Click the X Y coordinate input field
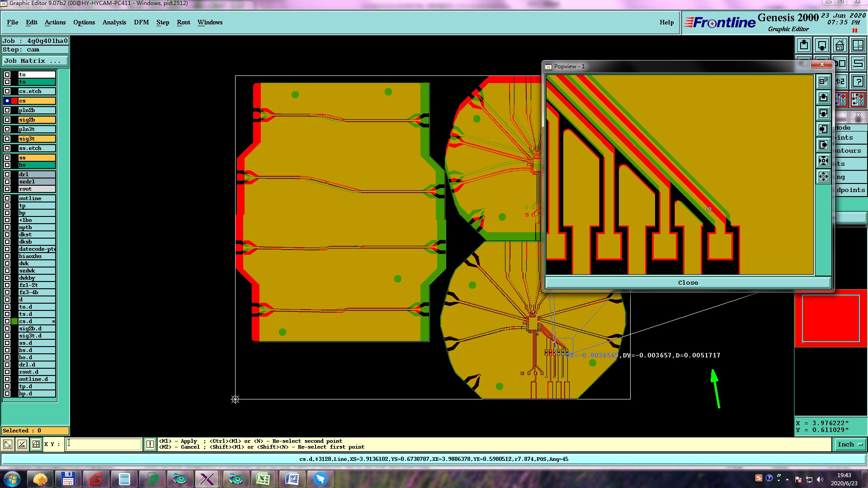The image size is (868, 488). click(x=104, y=444)
